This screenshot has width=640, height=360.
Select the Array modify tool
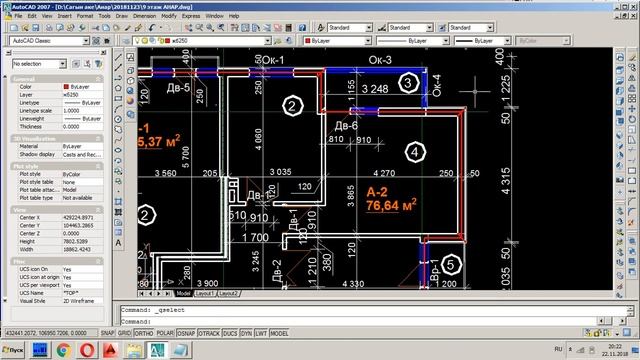click(632, 98)
